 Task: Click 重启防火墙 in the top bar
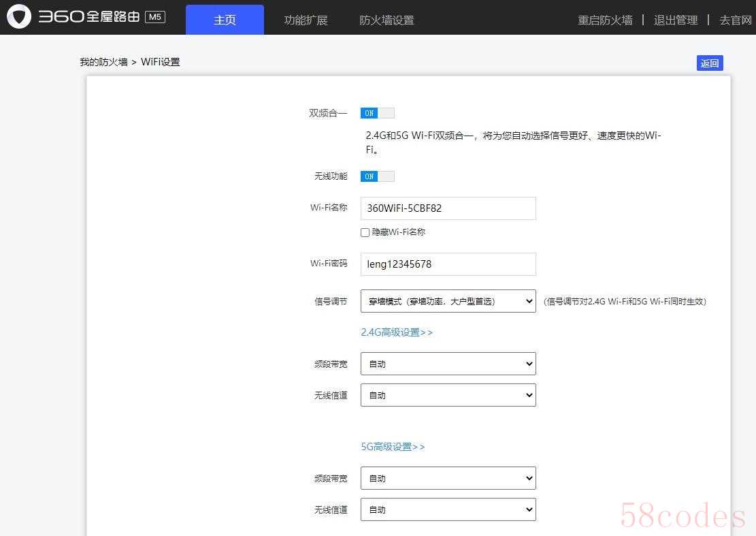[605, 20]
